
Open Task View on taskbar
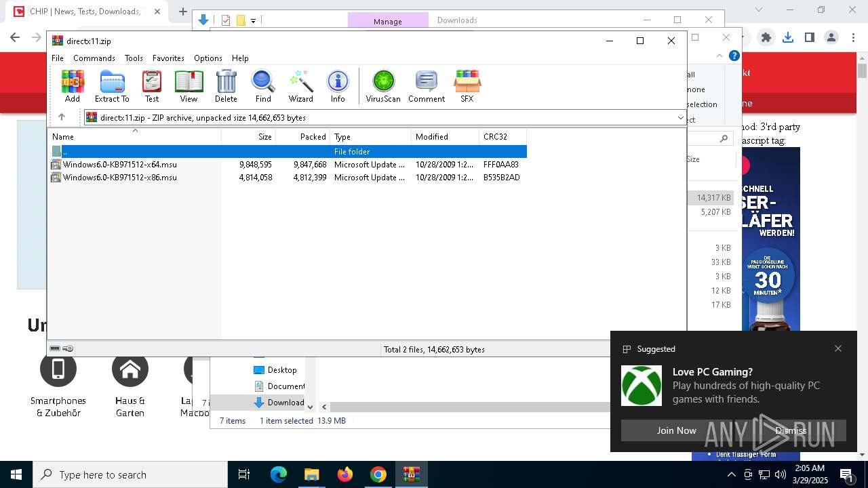point(244,474)
